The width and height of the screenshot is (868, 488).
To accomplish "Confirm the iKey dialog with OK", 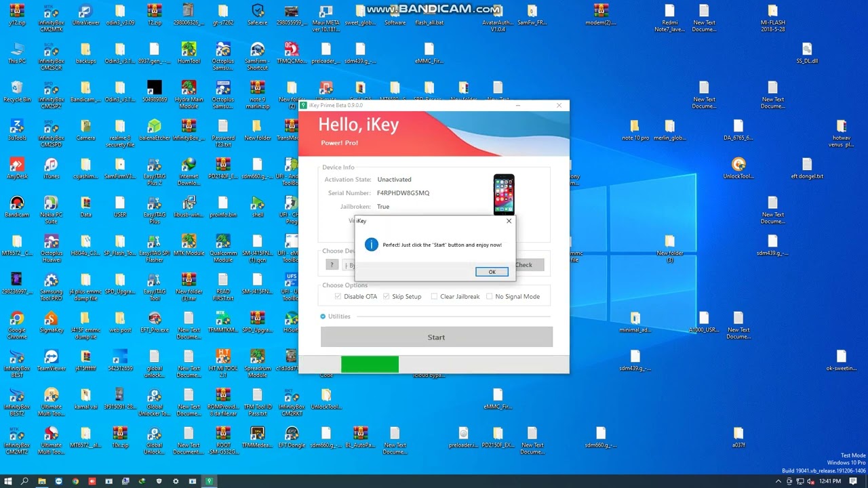I will point(492,272).
